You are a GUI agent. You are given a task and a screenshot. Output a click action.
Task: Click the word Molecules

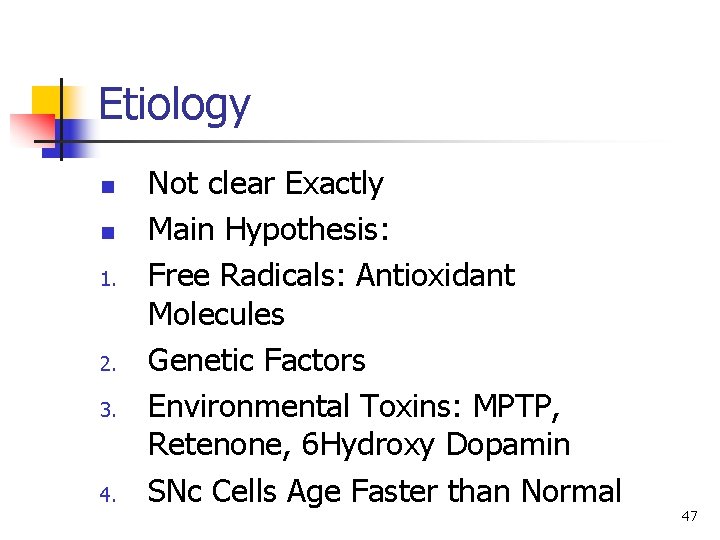coord(216,314)
